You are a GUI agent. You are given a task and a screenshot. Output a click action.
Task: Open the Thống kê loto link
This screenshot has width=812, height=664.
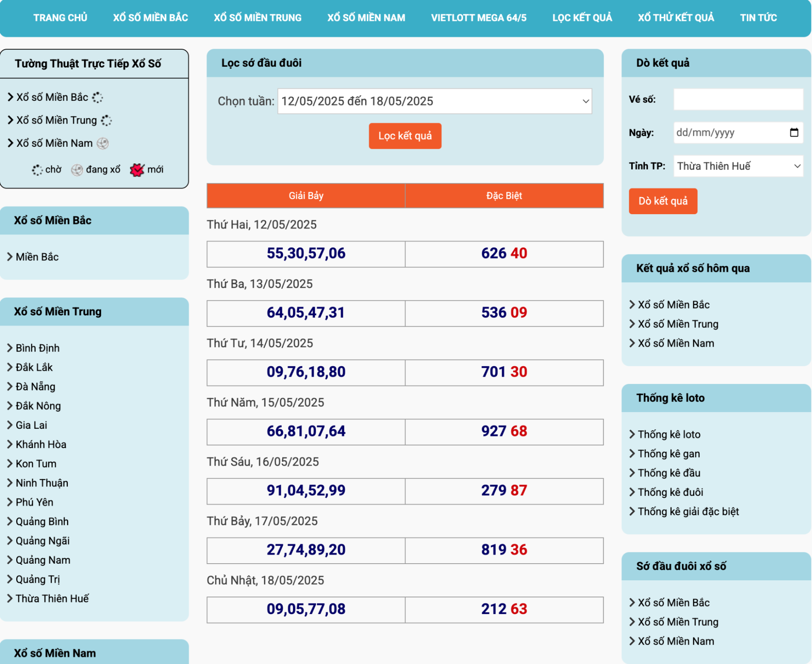coord(669,434)
